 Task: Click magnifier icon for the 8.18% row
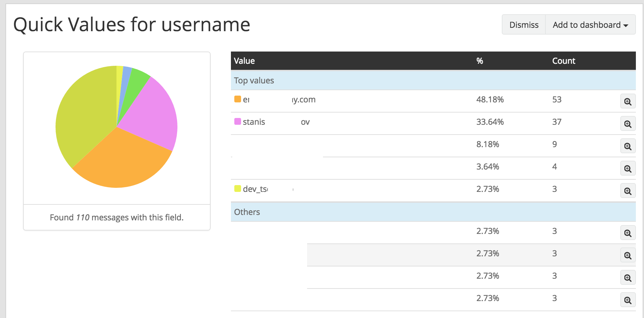628,146
